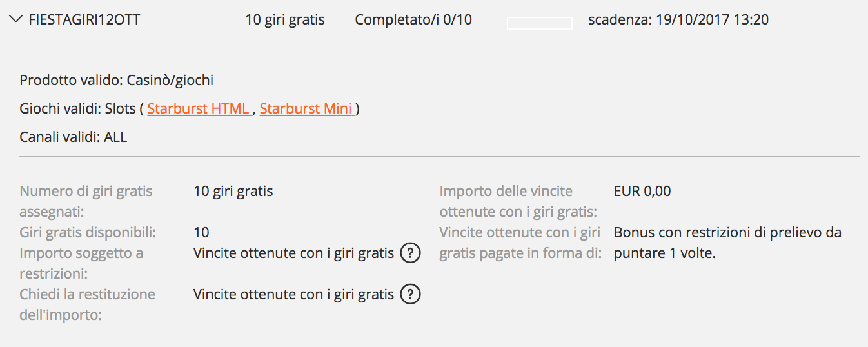The image size is (868, 347).
Task: Click the Giri gratis disponibili value 10
Action: click(201, 233)
